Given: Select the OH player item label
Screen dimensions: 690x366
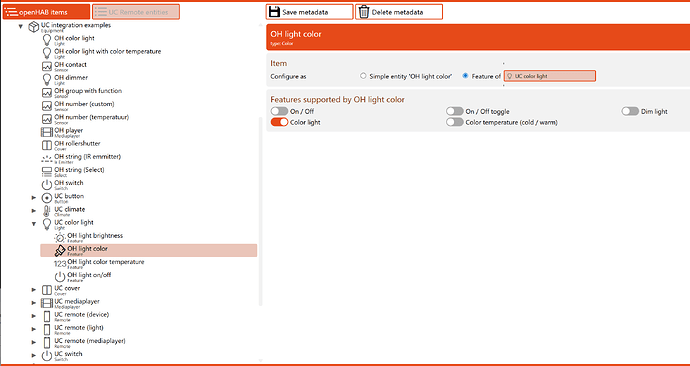Looking at the screenshot, I should [x=68, y=130].
